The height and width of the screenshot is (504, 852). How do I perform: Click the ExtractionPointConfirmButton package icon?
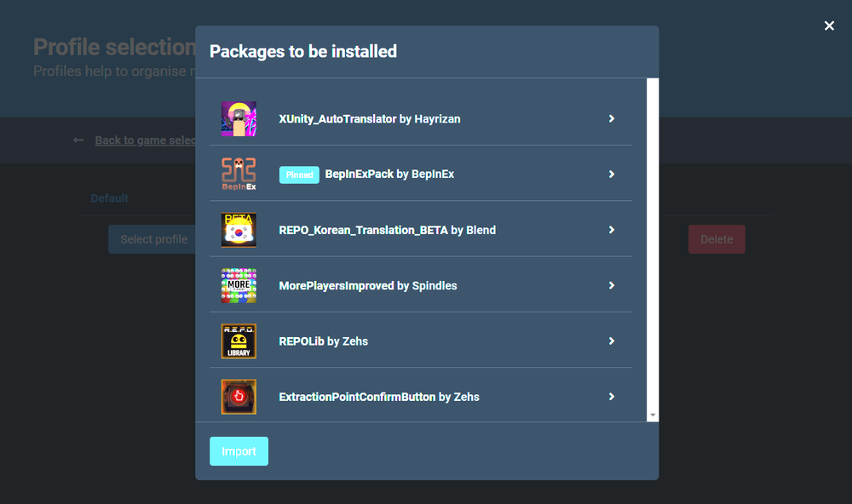239,397
